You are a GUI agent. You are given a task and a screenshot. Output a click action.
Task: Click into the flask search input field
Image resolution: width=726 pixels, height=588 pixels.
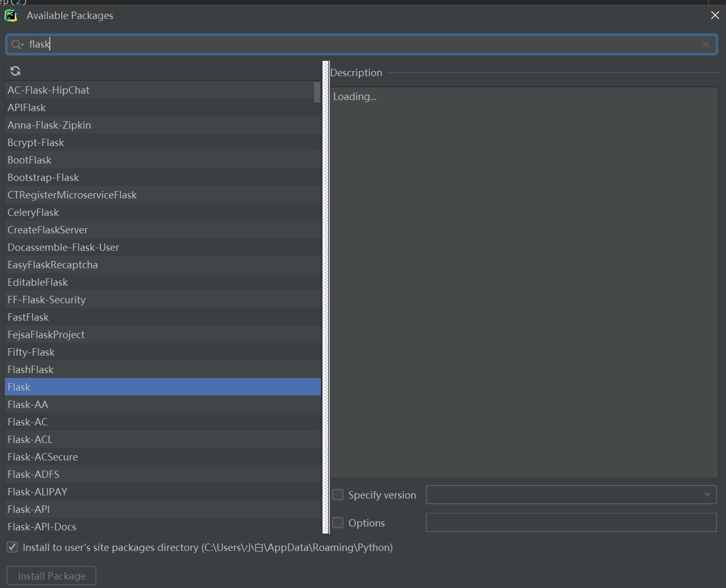pyautogui.click(x=362, y=44)
